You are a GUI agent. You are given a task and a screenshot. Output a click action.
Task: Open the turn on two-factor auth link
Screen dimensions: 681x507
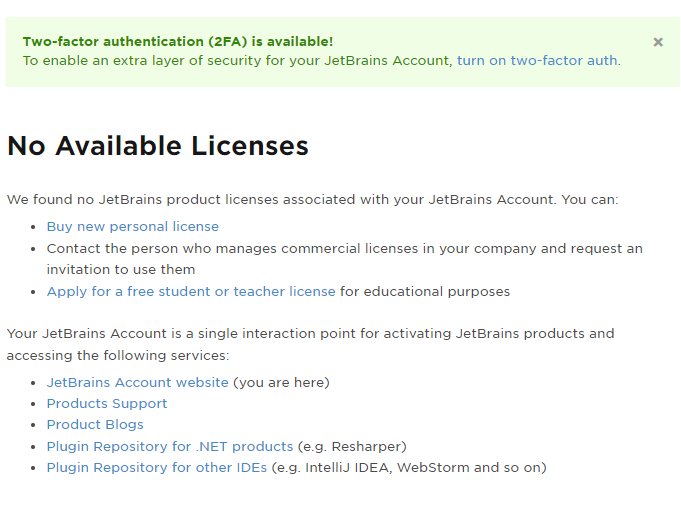pyautogui.click(x=537, y=60)
